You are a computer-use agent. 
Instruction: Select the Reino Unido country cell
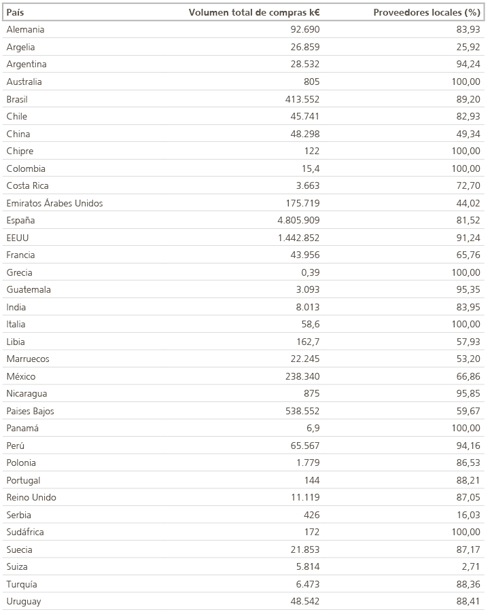click(x=31, y=497)
